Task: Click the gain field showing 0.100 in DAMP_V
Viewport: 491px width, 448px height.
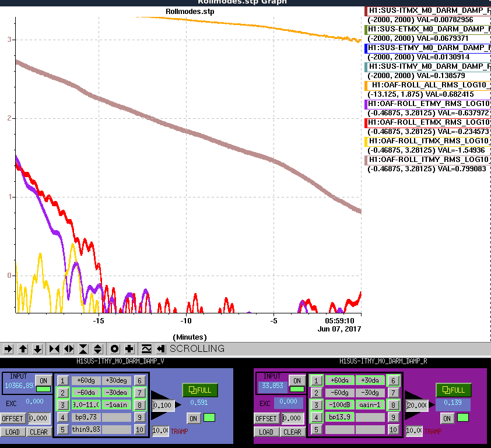Action: tap(163, 405)
